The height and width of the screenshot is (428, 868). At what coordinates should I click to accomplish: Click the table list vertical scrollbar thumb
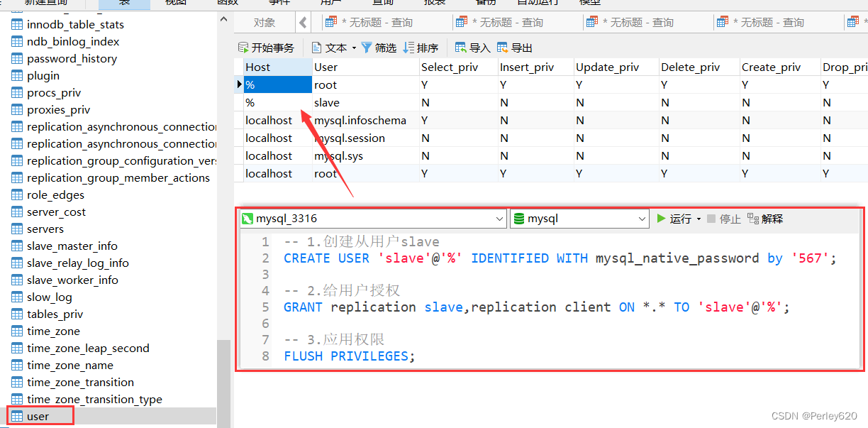223,383
